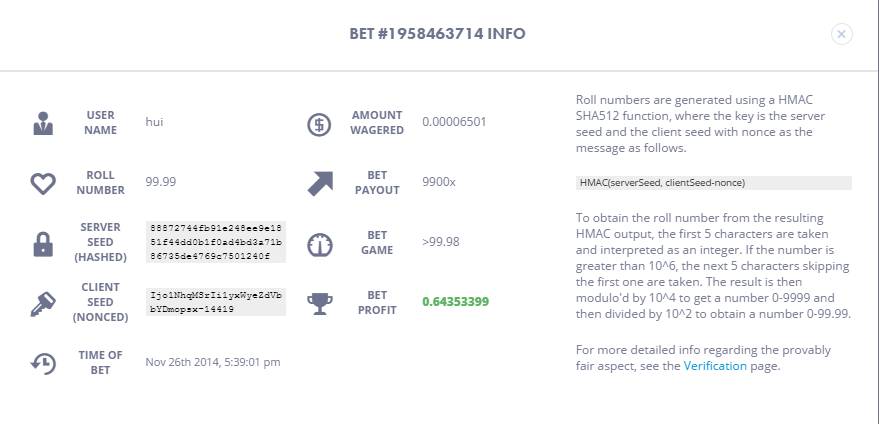879x424 pixels.
Task: Click the bet payout arrow icon
Action: (x=320, y=183)
